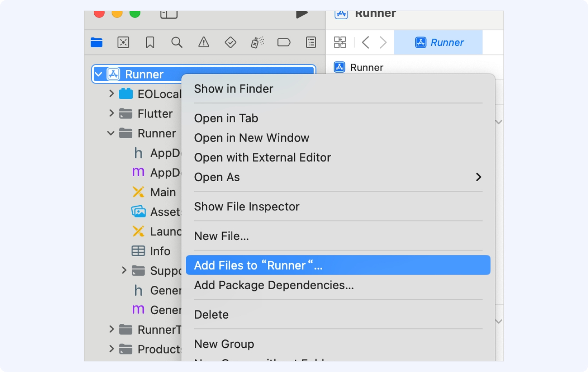The image size is (588, 372).
Task: Expand the Products group
Action: tap(111, 349)
